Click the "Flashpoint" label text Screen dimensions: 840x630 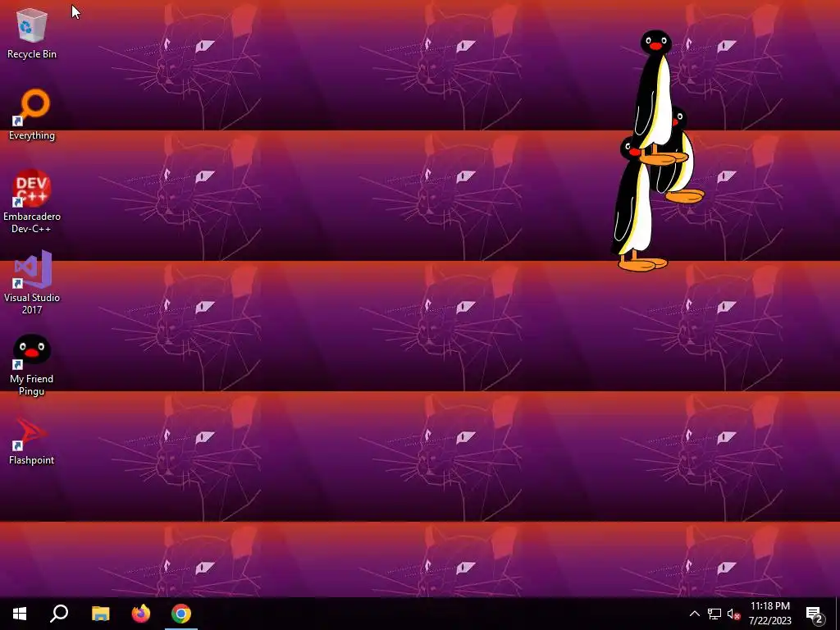[x=32, y=460]
